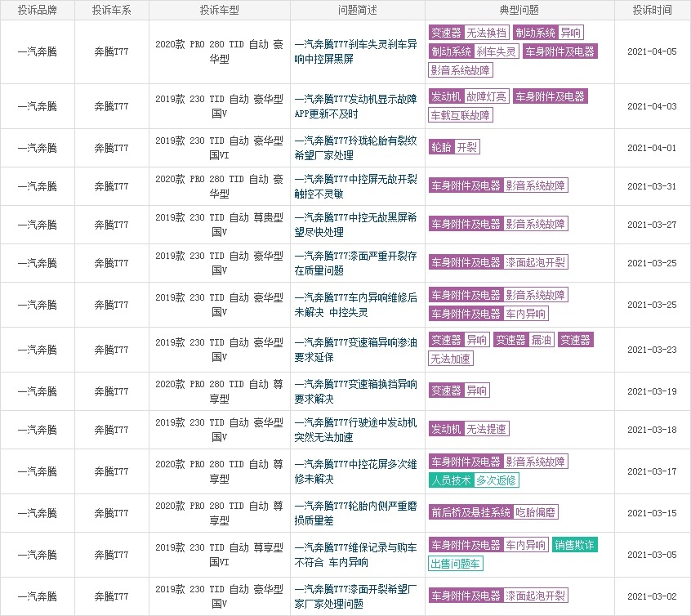This screenshot has height=616, width=691.
Task: Click the '投诉时间' column header
Action: point(653,10)
